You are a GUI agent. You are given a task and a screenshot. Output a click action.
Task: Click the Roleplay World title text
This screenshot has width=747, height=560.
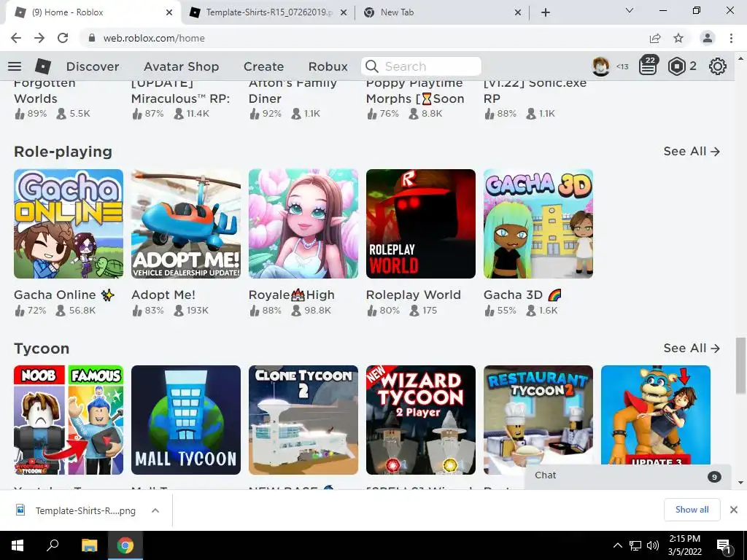[x=414, y=295]
